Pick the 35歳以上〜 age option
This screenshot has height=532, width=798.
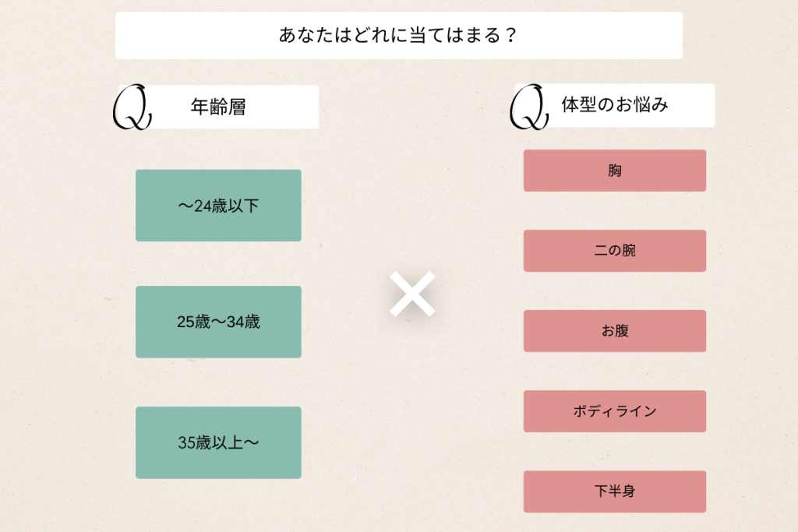pos(218,442)
